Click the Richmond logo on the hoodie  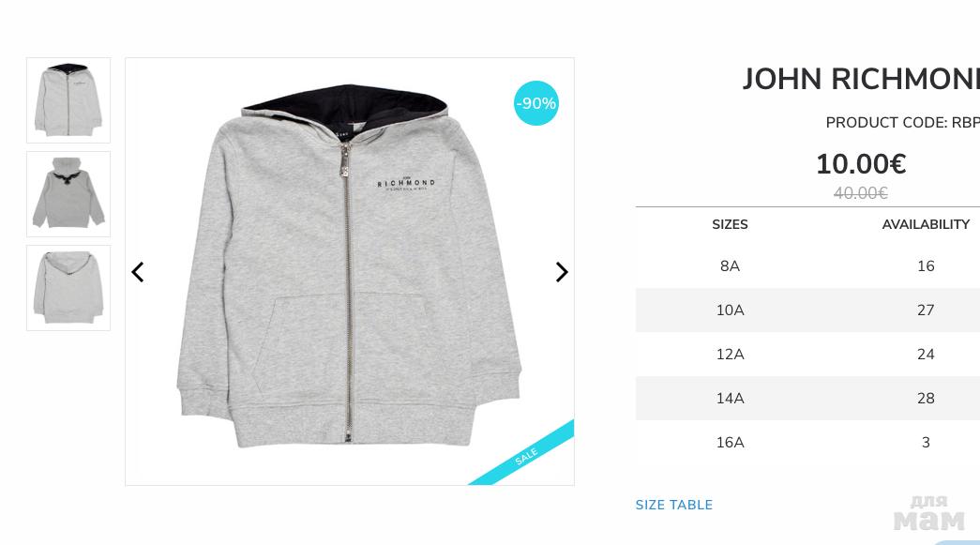pos(406,184)
